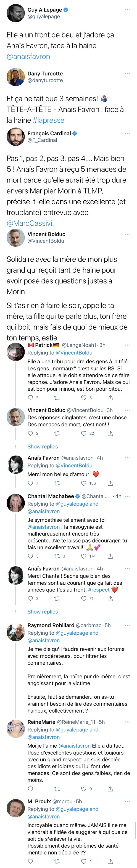The image size is (137, 868).
Task: Show replies under Anaïs Favron's 'Merci Chantal' tweet
Action: pos(43,612)
